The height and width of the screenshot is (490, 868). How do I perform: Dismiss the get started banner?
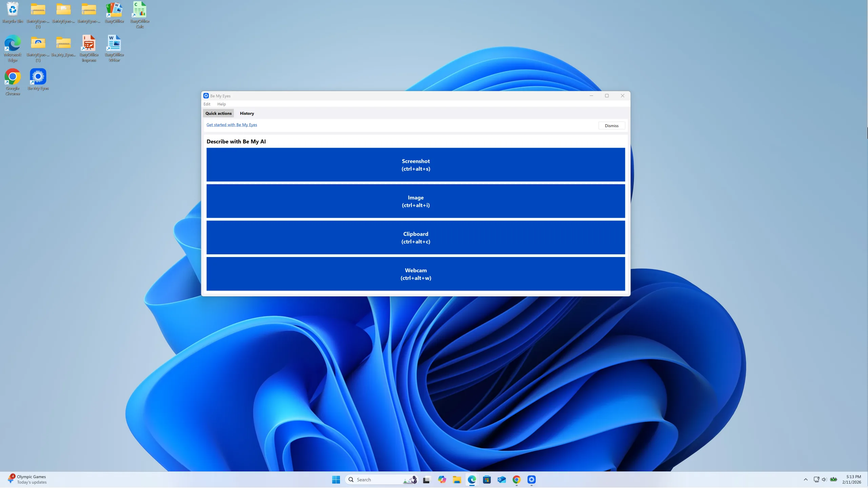pyautogui.click(x=611, y=126)
